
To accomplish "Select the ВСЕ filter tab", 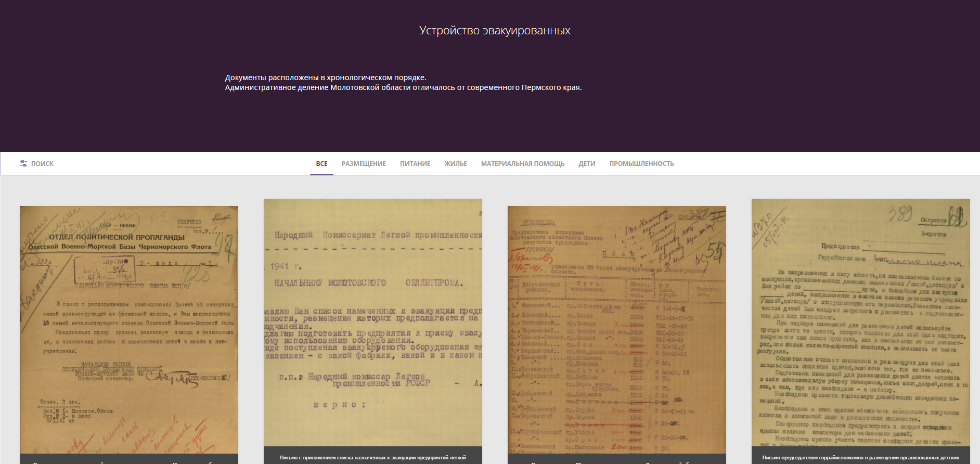I will pyautogui.click(x=321, y=163).
